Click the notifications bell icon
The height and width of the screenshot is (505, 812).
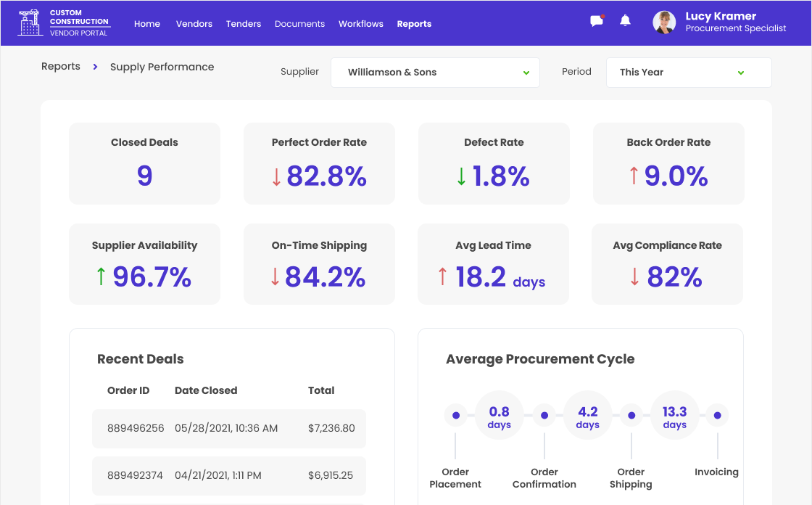coord(625,21)
